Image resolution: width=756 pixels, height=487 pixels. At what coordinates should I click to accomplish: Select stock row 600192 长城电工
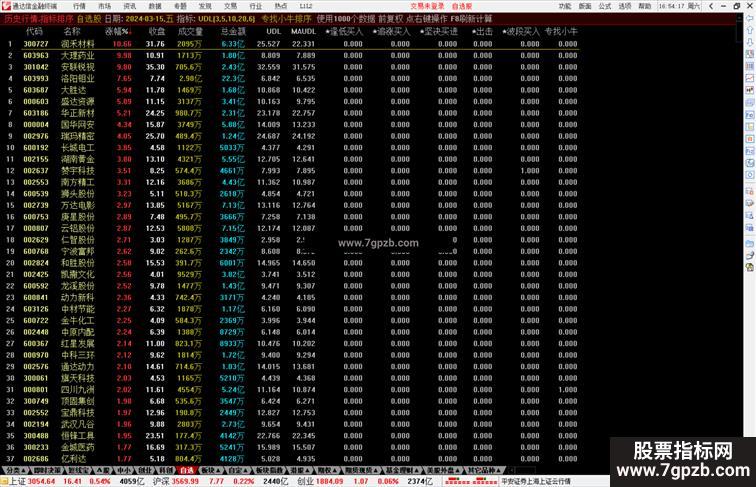point(289,148)
